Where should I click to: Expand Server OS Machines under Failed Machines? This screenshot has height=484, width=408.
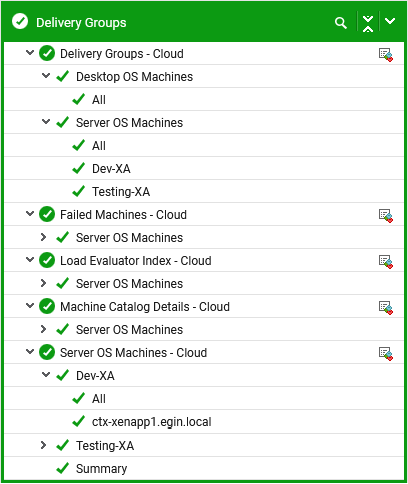point(43,237)
